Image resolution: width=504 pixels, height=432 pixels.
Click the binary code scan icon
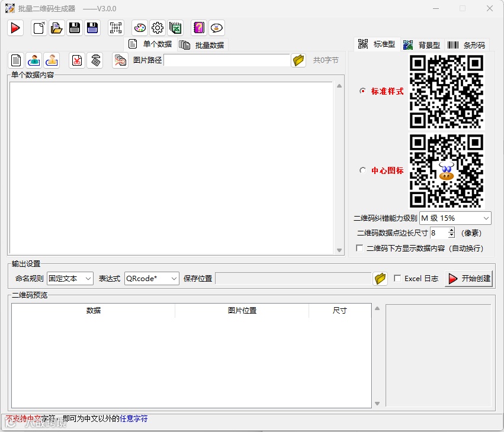(115, 28)
